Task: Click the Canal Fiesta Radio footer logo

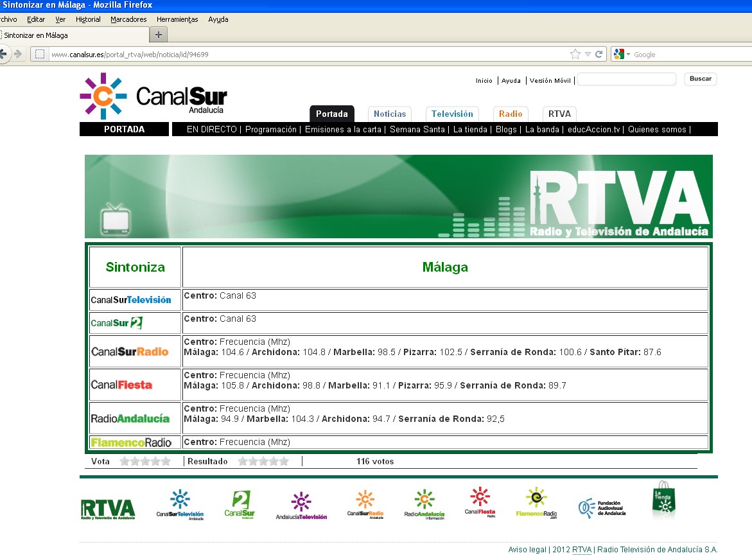Action: 480,503
